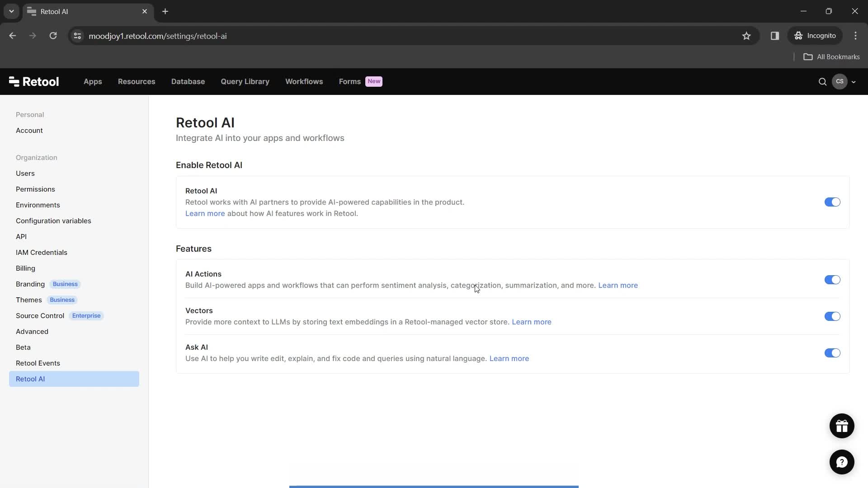Click the 'Features' section heading
The width and height of the screenshot is (868, 488).
click(x=193, y=249)
